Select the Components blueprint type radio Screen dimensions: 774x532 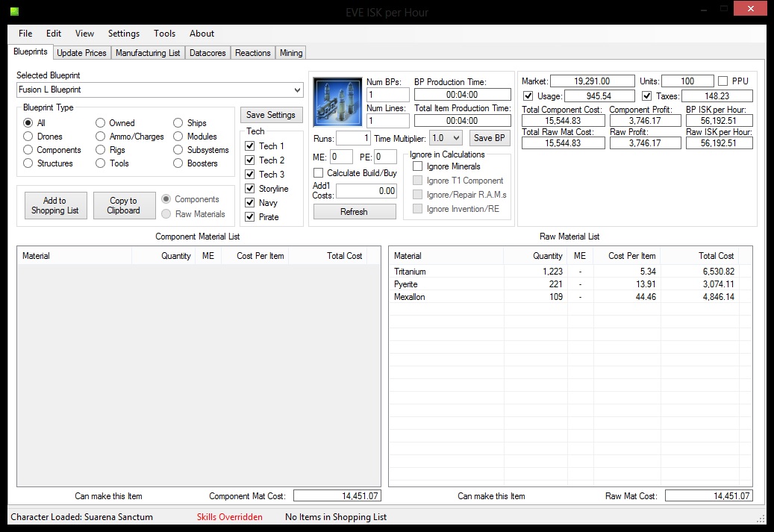point(28,149)
